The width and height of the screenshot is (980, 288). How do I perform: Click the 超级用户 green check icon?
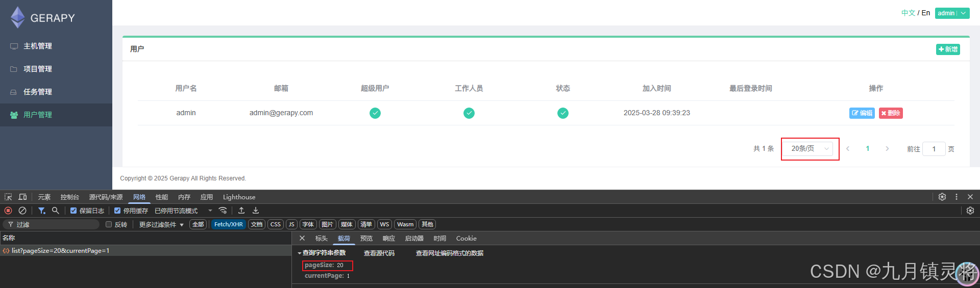[375, 113]
